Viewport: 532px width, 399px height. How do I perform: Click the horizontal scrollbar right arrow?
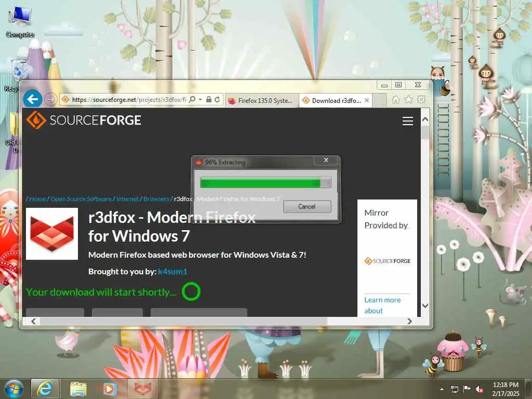point(409,321)
